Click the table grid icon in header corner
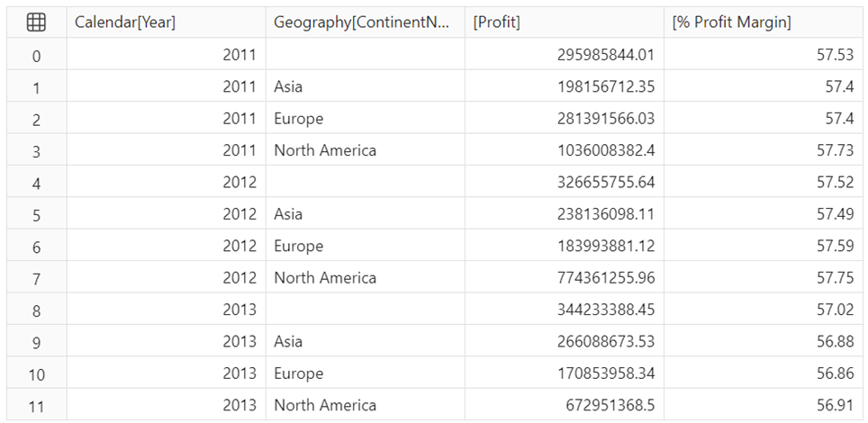 coord(36,23)
